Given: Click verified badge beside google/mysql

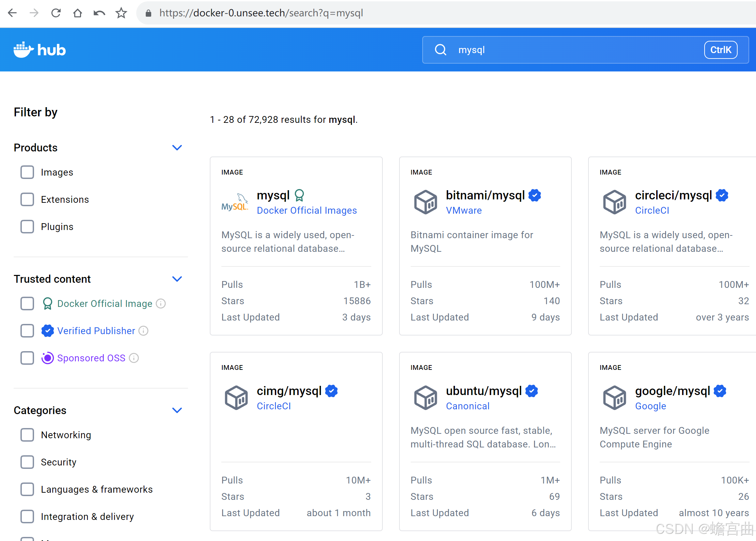Looking at the screenshot, I should [720, 391].
